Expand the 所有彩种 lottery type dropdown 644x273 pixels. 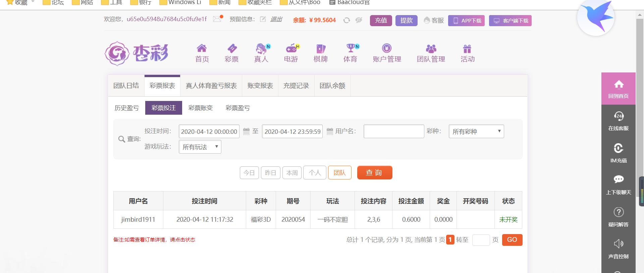pos(476,131)
